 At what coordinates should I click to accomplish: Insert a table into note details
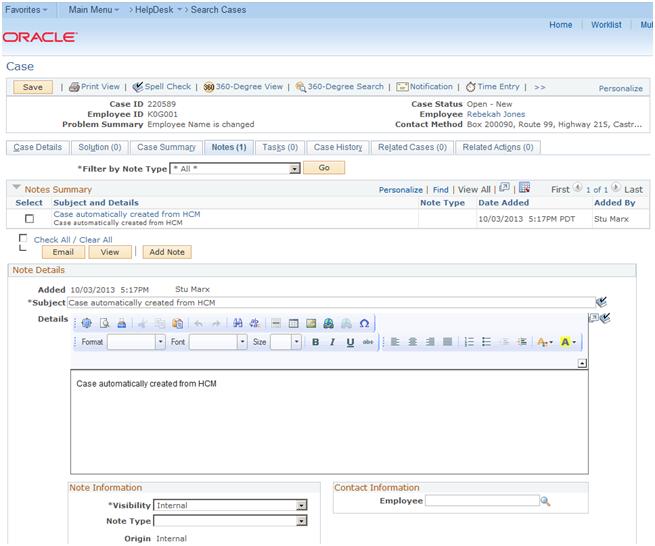(x=294, y=323)
